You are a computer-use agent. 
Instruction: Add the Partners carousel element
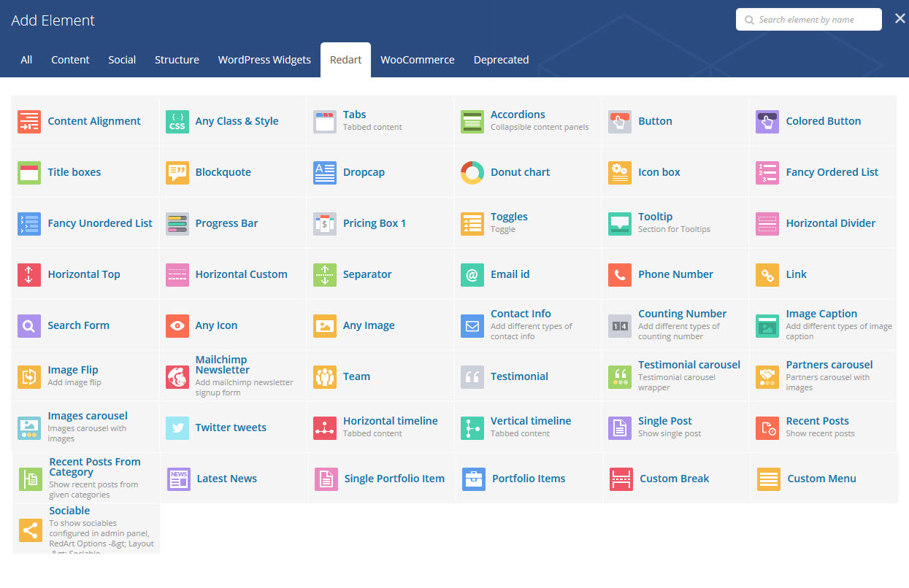(x=823, y=377)
